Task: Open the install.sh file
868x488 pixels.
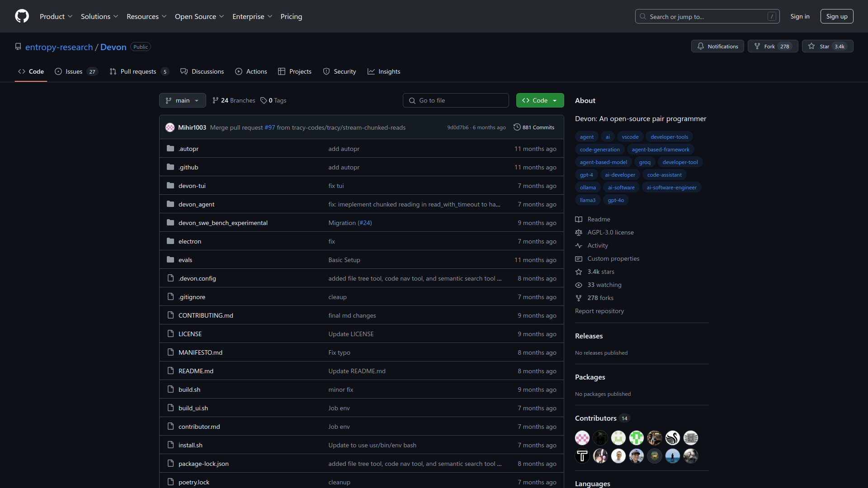Action: (x=190, y=445)
